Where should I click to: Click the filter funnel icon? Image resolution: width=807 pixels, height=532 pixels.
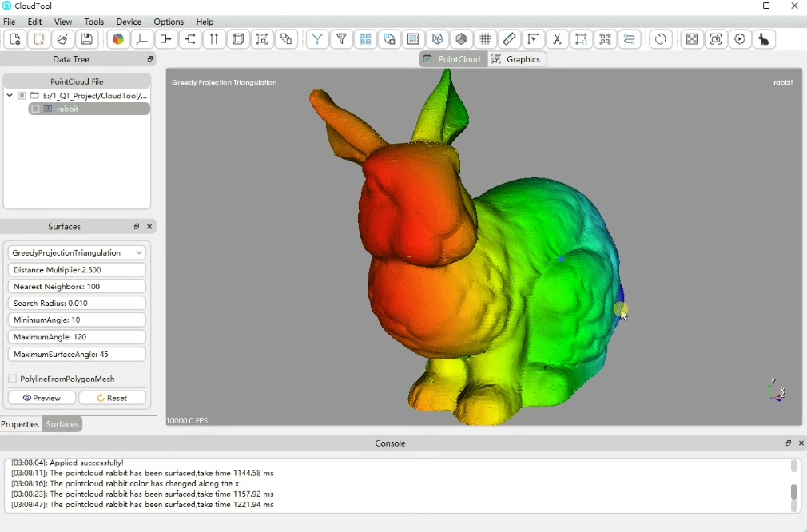click(x=341, y=39)
